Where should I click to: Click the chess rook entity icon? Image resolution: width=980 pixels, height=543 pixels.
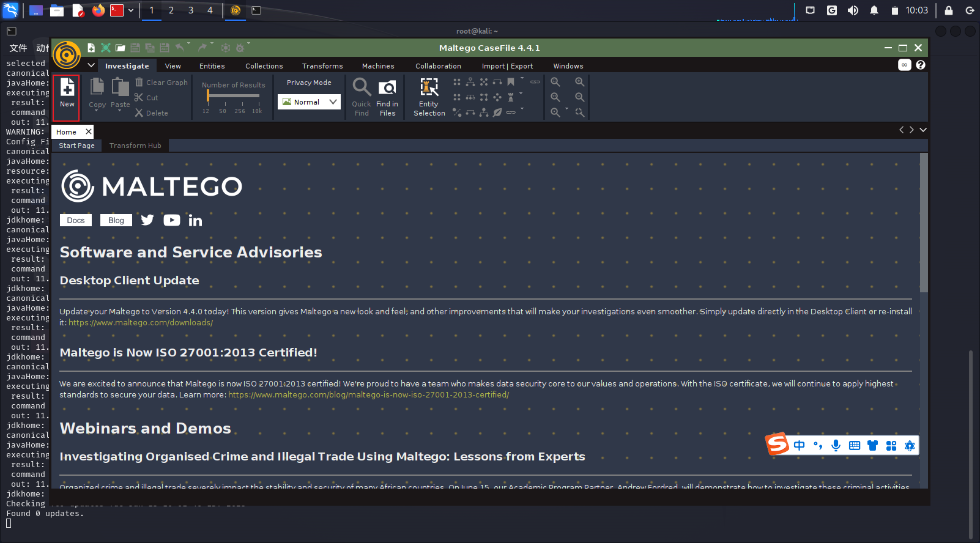(511, 97)
